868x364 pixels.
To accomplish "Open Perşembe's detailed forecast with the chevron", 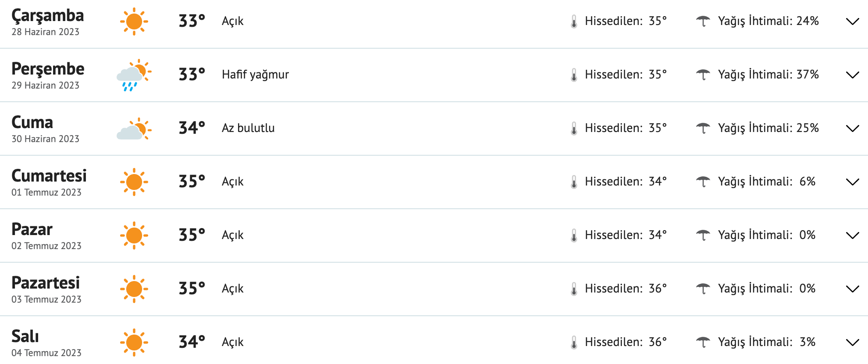I will pos(852,75).
